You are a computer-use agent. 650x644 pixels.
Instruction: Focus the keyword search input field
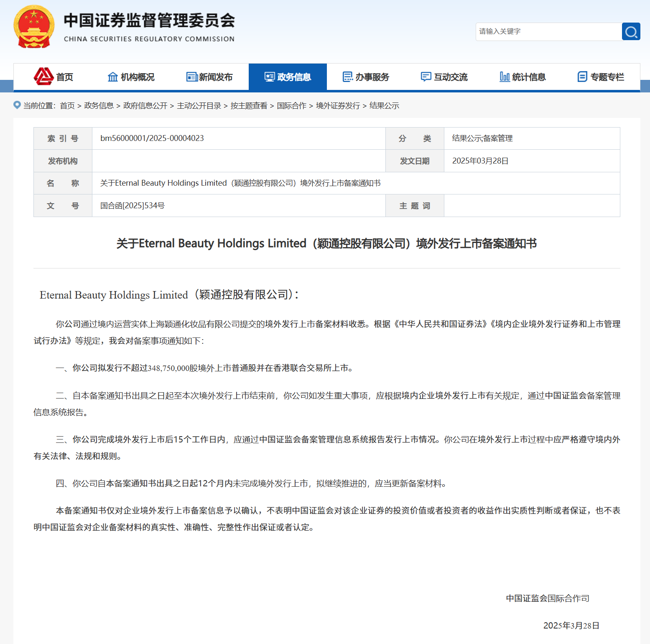(549, 31)
